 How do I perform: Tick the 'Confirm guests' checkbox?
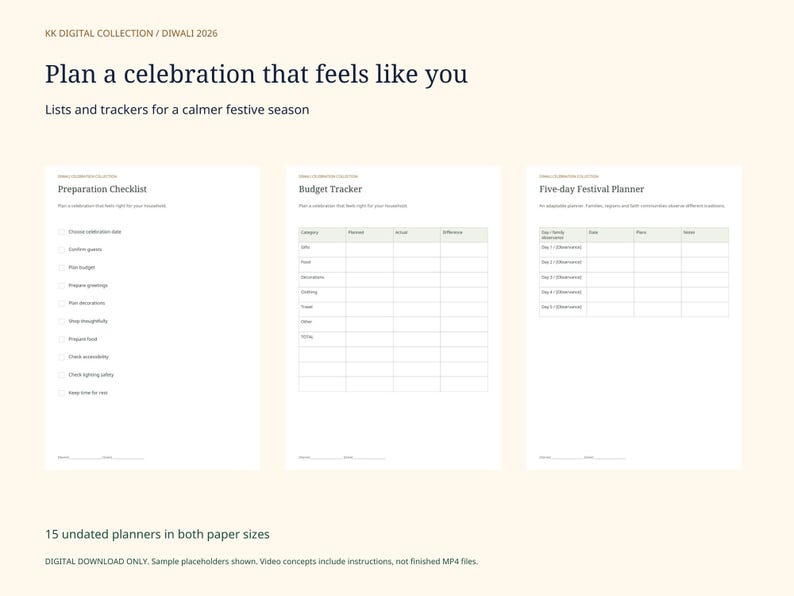61,250
